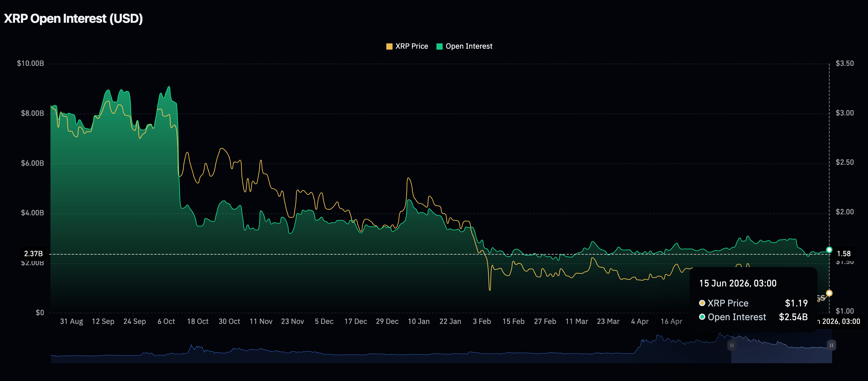
Task: Toggle the XRP Price legend series
Action: pos(407,46)
